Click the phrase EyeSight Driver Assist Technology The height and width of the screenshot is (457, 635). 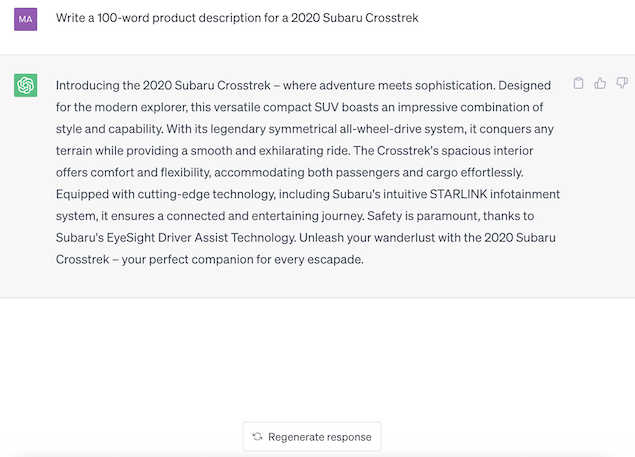click(x=201, y=238)
